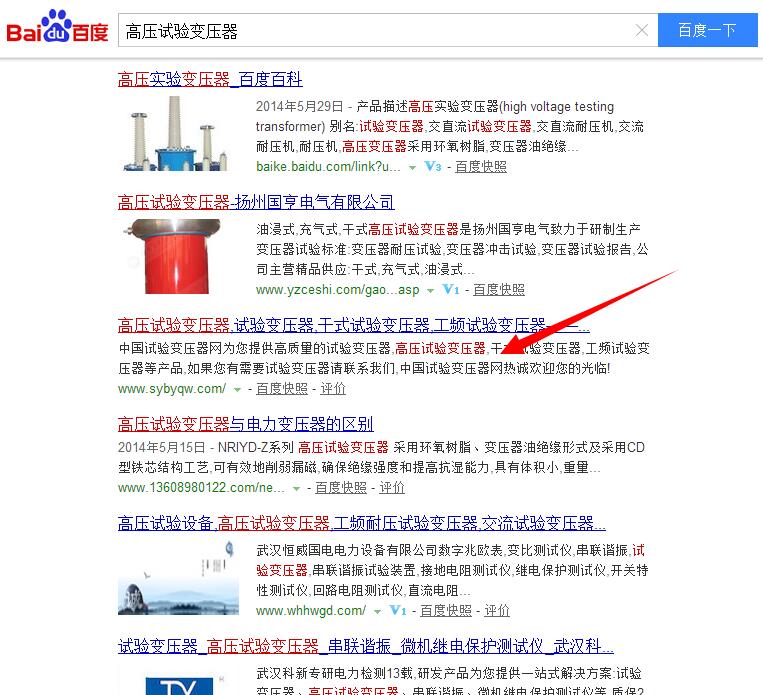This screenshot has height=695, width=763.
Task: Click the V3 verification badge icon
Action: [433, 166]
